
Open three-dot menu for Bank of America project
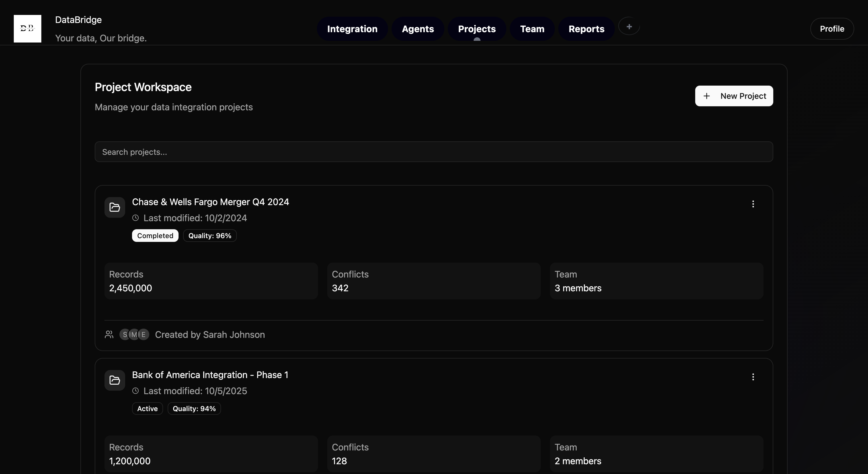[x=753, y=377]
